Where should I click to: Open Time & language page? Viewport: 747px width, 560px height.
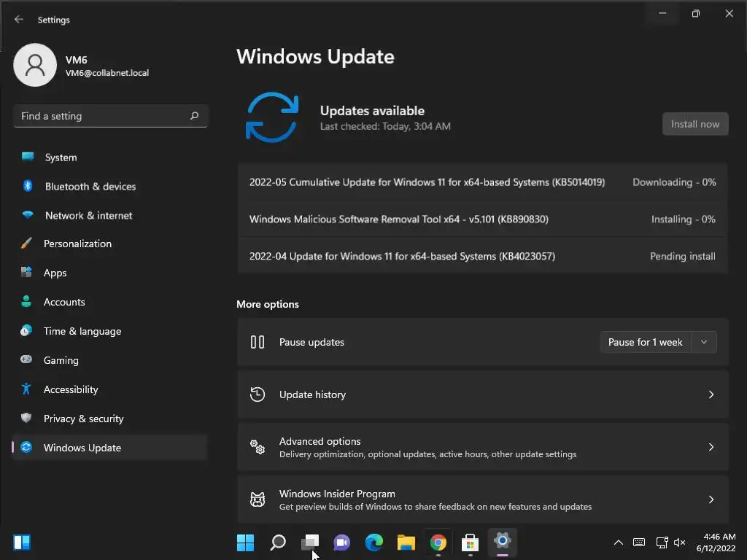pyautogui.click(x=109, y=331)
